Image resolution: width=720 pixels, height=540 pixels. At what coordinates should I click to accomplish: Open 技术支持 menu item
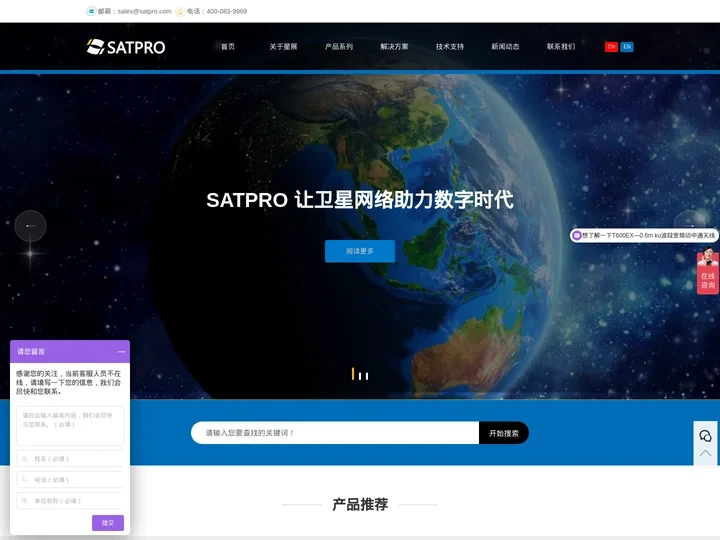click(450, 46)
